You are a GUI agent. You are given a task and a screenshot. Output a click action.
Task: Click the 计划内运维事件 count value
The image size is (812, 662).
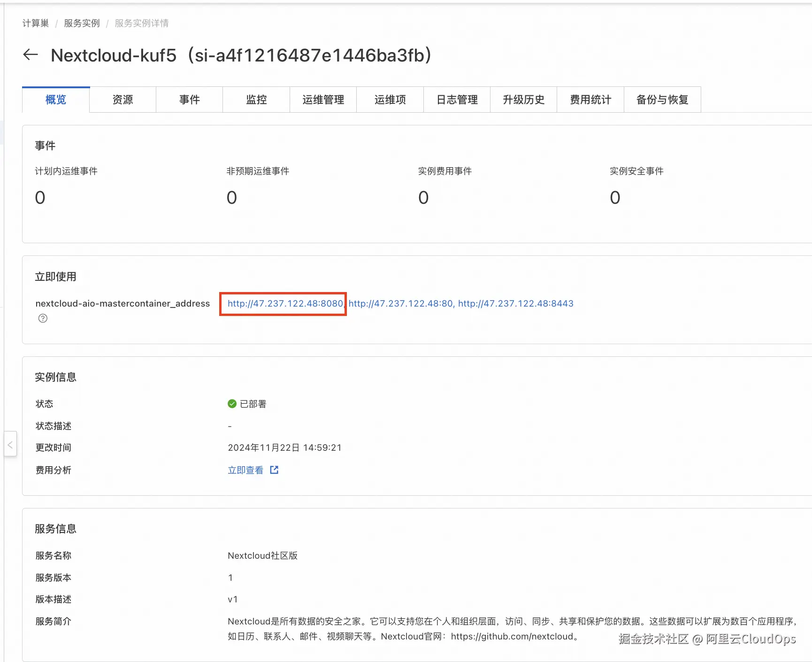click(40, 198)
